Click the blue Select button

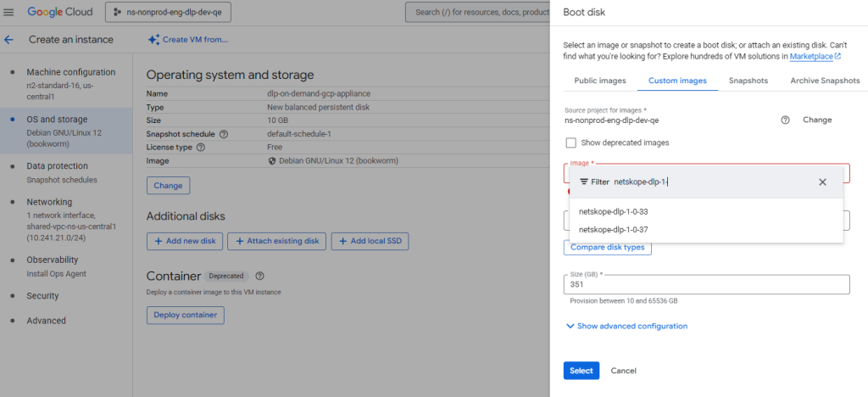[x=581, y=371]
